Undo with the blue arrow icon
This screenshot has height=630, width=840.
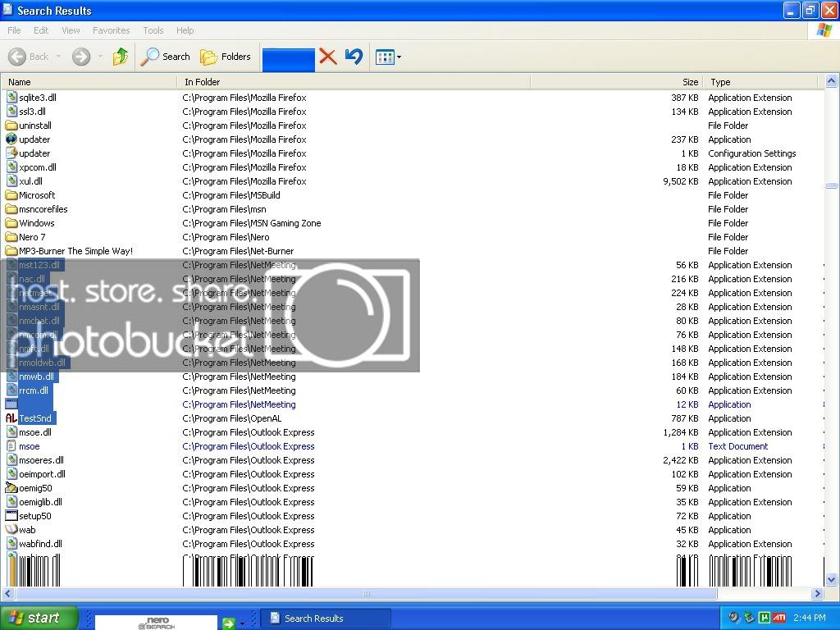click(354, 57)
